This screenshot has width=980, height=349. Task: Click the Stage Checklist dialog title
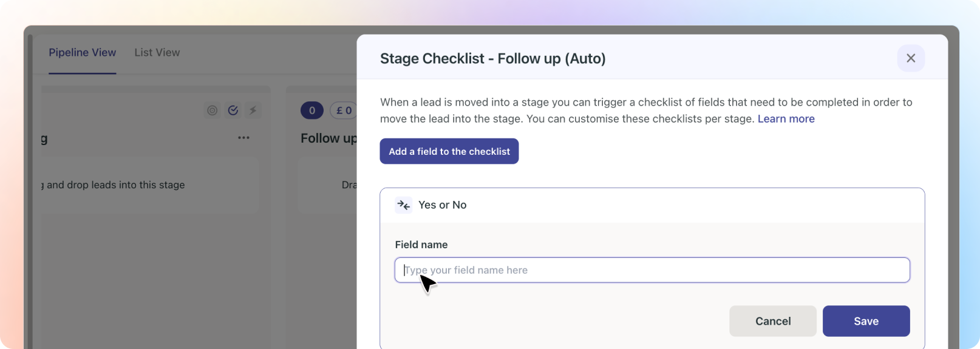tap(492, 59)
